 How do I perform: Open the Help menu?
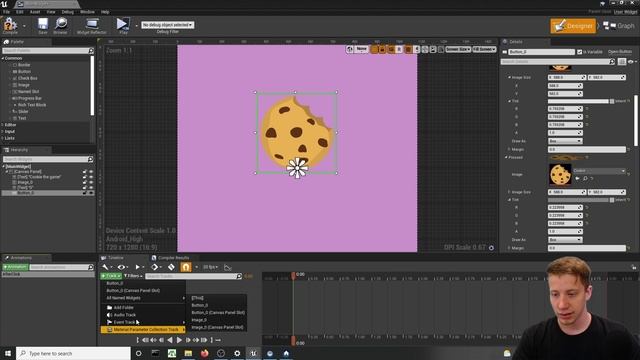pyautogui.click(x=105, y=12)
